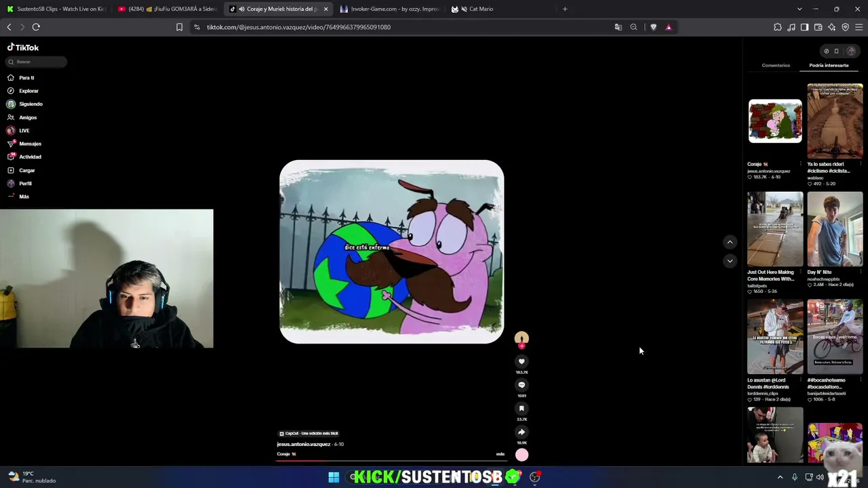868x488 pixels.
Task: Follow the creator with the red plus badge
Action: pos(521,346)
